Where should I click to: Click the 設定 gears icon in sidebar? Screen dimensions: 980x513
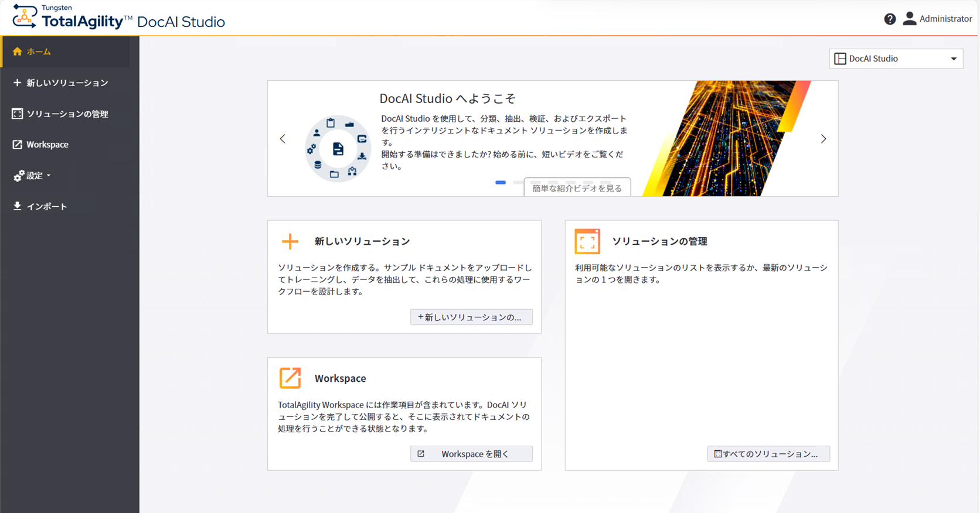[x=19, y=176]
